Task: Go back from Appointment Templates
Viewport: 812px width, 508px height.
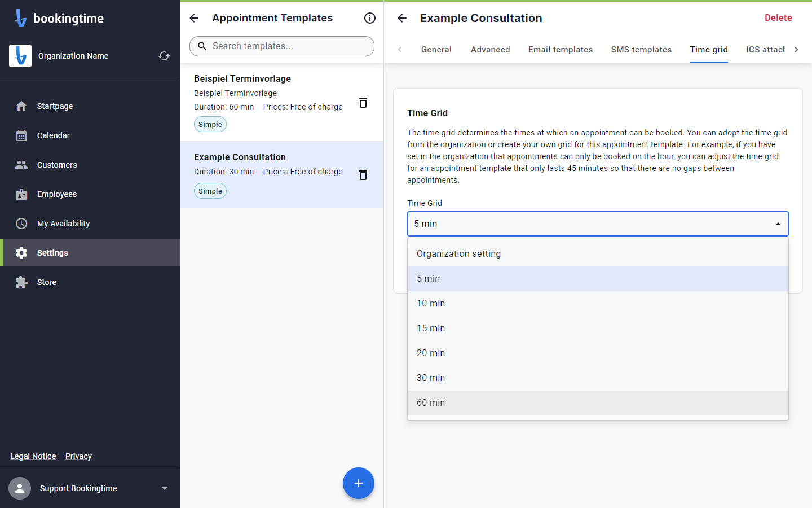Action: pos(194,18)
